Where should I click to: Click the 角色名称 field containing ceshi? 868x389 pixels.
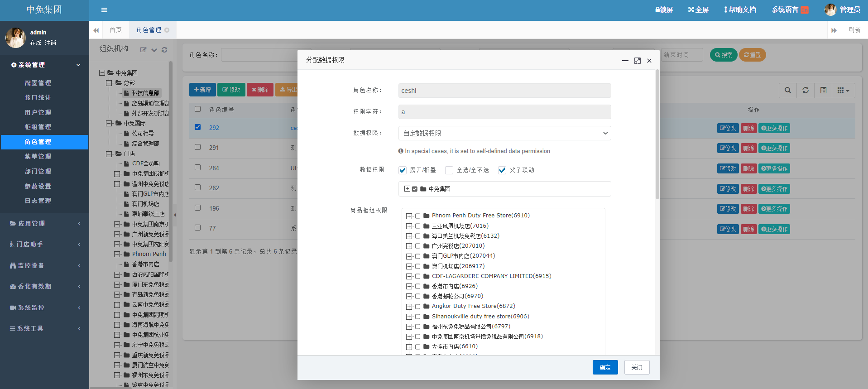click(504, 91)
